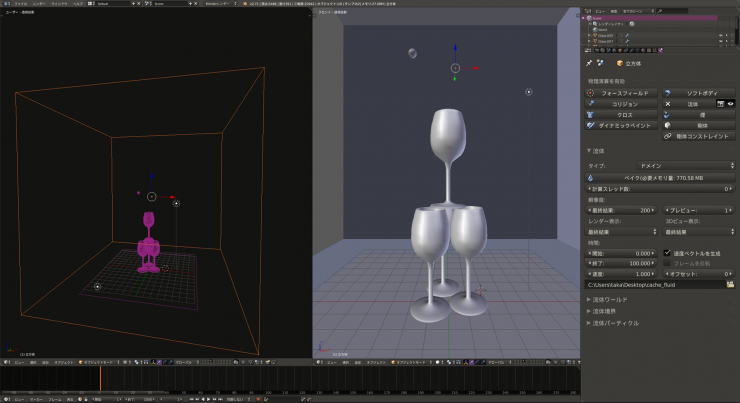Click the timeline editor type icon
This screenshot has height=403, width=740.
(x=7, y=399)
